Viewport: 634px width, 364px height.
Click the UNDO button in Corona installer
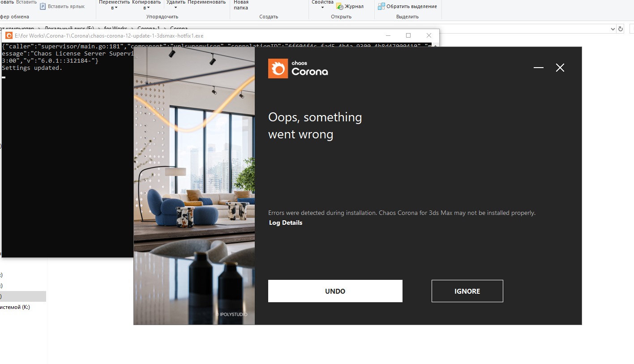(335, 291)
